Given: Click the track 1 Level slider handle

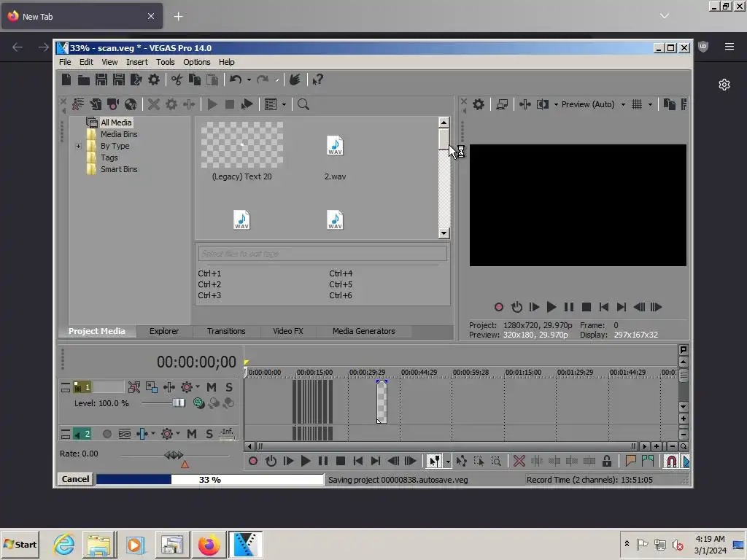Looking at the screenshot, I should click(179, 402).
